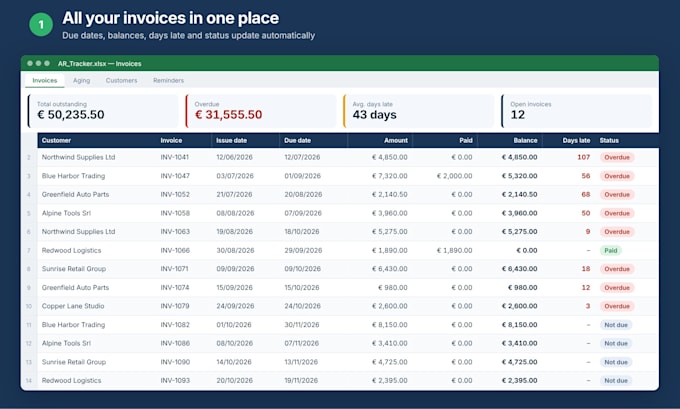
Task: Select the amount cell € 7,320.00
Action: coord(389,176)
